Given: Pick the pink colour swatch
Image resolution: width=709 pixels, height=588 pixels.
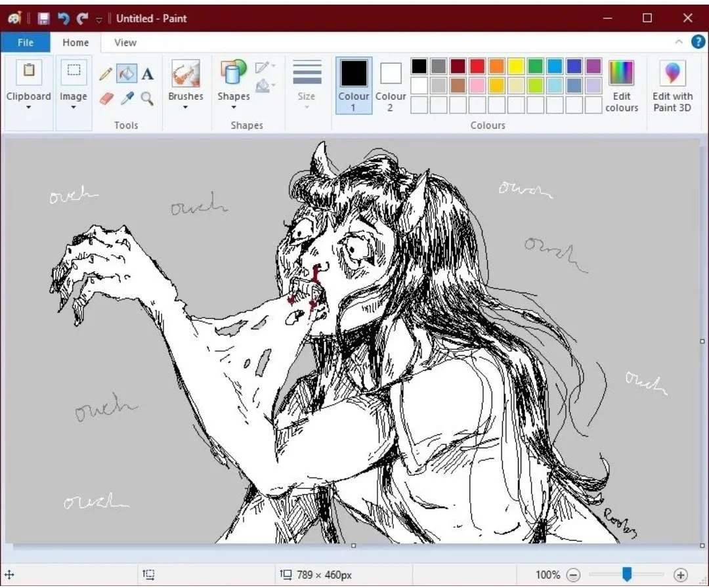Looking at the screenshot, I should (x=477, y=85).
